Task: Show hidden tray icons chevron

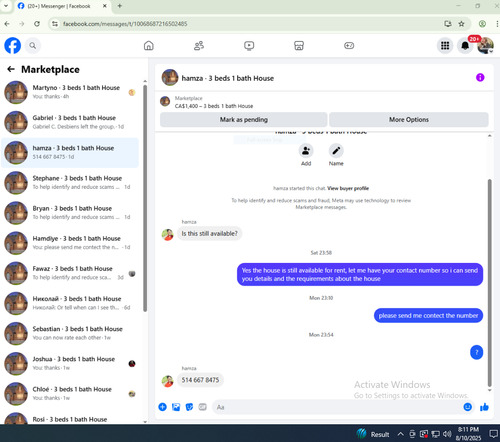Action: (x=401, y=434)
